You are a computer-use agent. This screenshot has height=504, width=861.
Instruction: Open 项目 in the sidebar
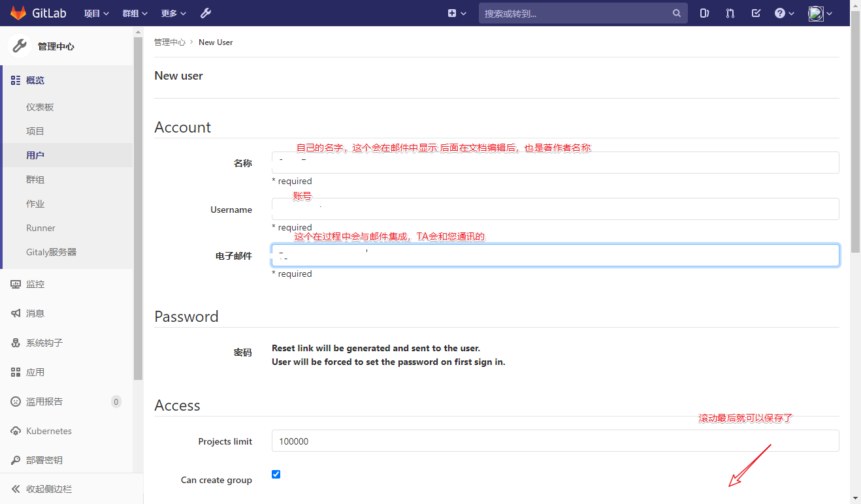[35, 131]
